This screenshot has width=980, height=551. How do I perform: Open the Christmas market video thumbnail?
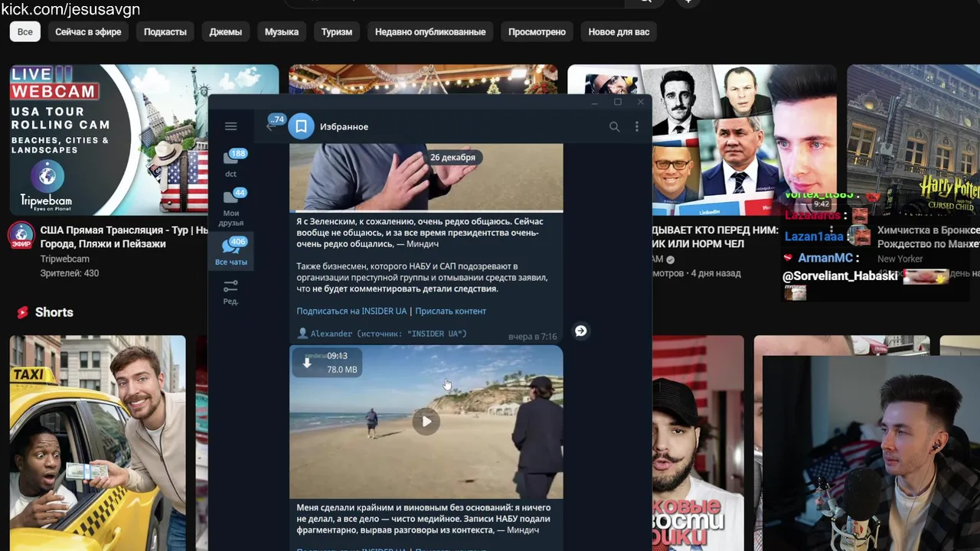tap(425, 80)
